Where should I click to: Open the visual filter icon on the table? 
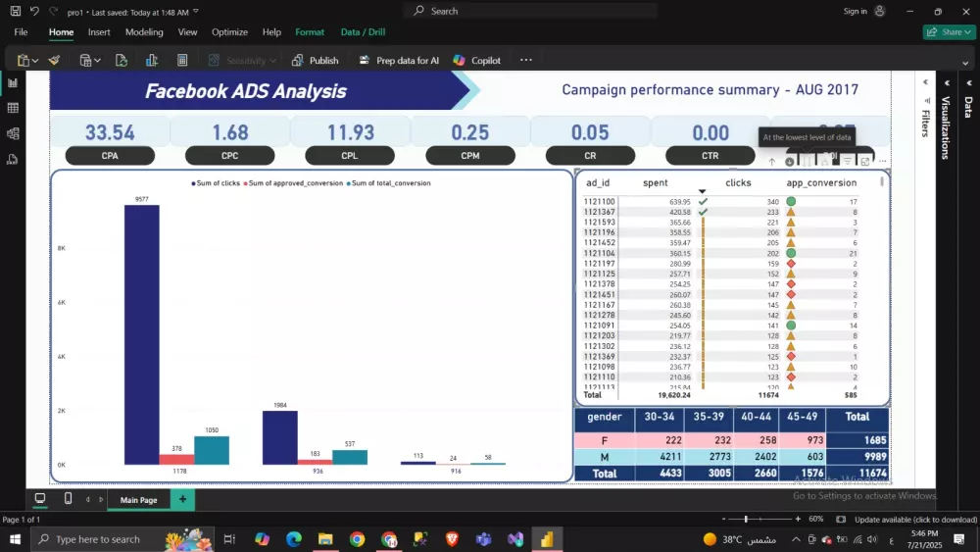coord(847,162)
